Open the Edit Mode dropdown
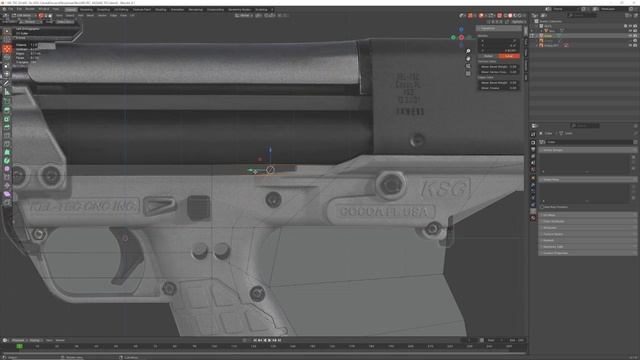Image resolution: width=640 pixels, height=360 pixels. pos(24,16)
